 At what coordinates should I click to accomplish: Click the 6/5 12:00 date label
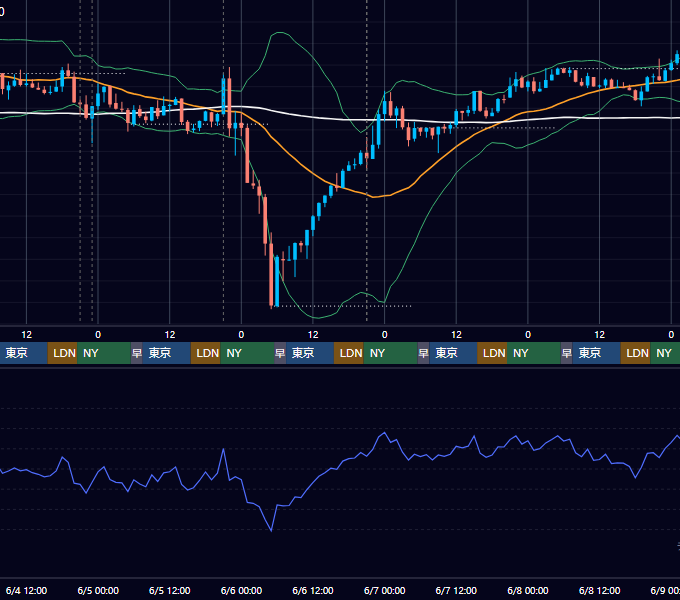pos(170,590)
